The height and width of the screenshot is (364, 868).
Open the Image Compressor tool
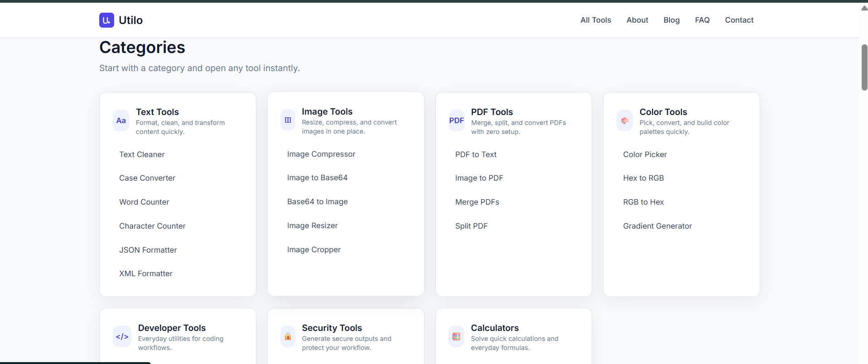pos(321,154)
